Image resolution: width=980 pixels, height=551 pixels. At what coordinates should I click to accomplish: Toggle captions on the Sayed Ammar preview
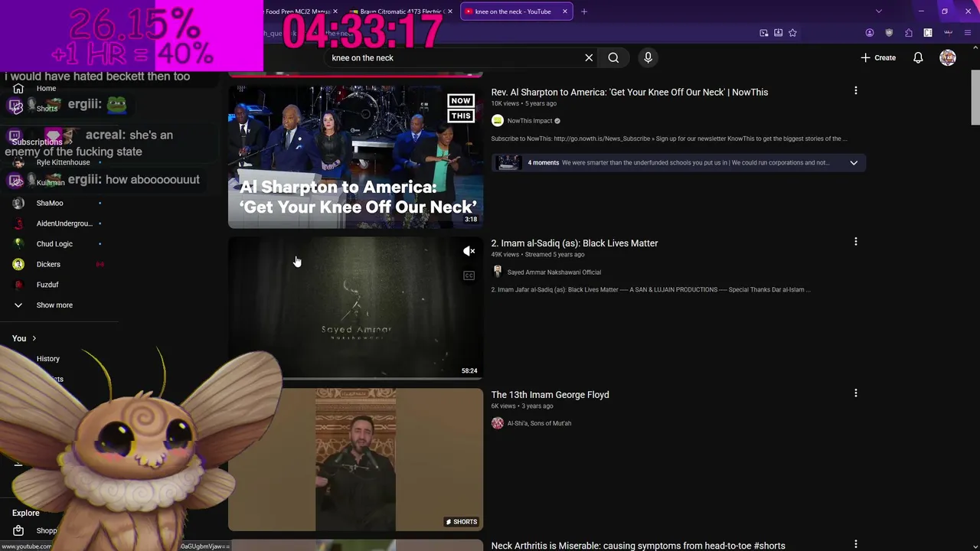469,275
